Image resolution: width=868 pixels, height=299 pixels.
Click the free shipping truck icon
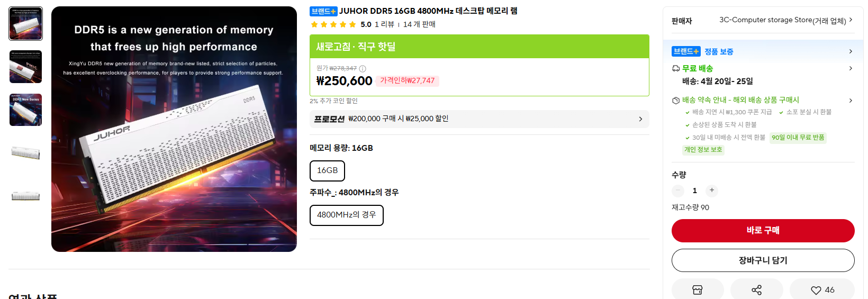click(x=676, y=68)
